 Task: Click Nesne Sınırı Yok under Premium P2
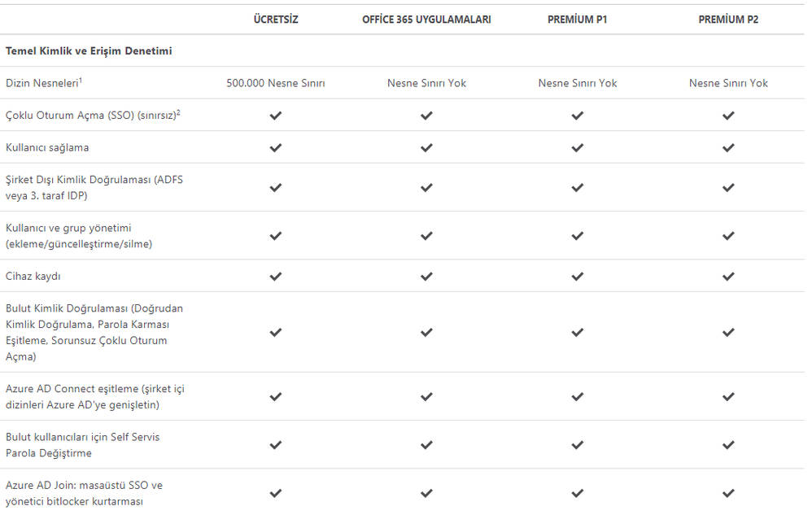click(x=728, y=83)
